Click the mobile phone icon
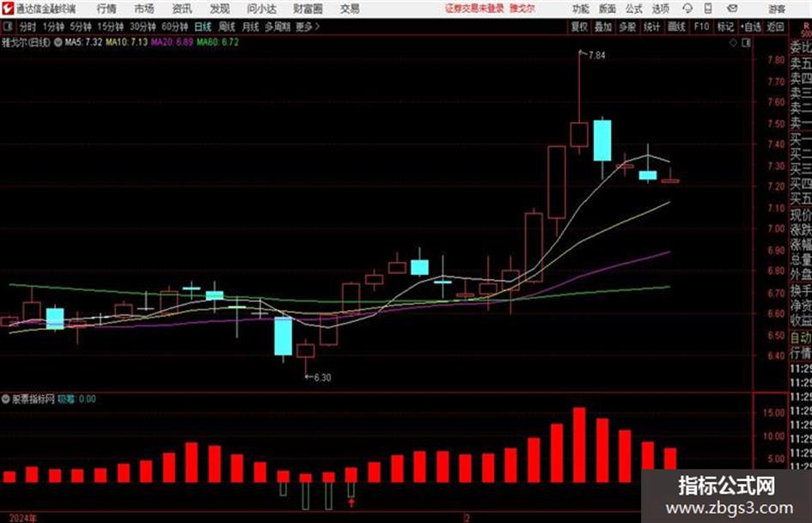Image resolution: width=812 pixels, height=523 pixels. (708, 9)
